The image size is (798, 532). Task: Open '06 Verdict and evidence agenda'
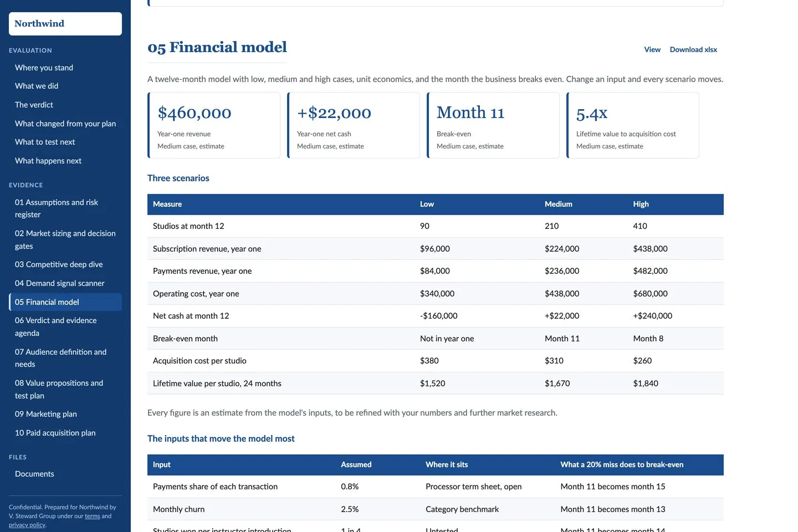[65, 326]
